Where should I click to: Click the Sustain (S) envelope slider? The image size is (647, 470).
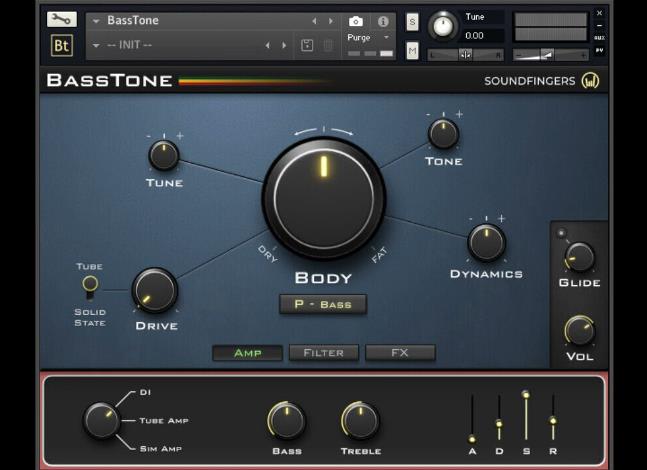[x=526, y=415]
